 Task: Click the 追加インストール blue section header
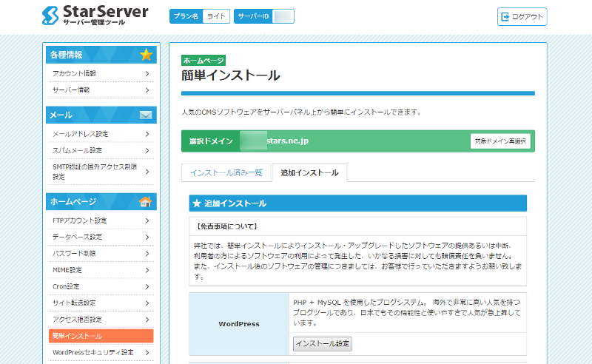coord(358,203)
